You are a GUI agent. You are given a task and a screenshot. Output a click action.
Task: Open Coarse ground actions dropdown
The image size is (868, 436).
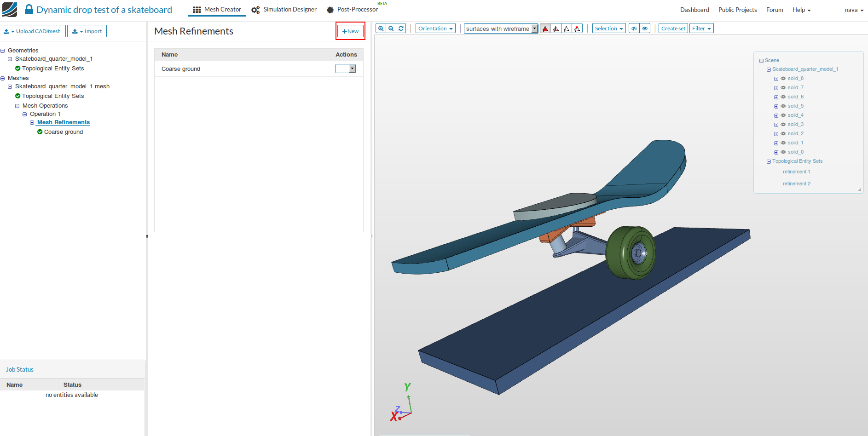tap(346, 69)
